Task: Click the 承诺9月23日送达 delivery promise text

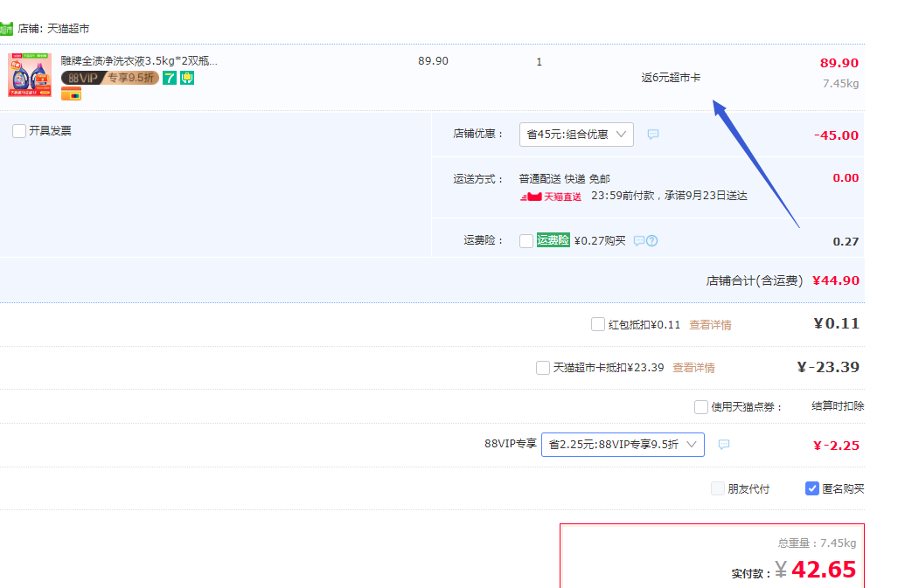Action: coord(706,196)
